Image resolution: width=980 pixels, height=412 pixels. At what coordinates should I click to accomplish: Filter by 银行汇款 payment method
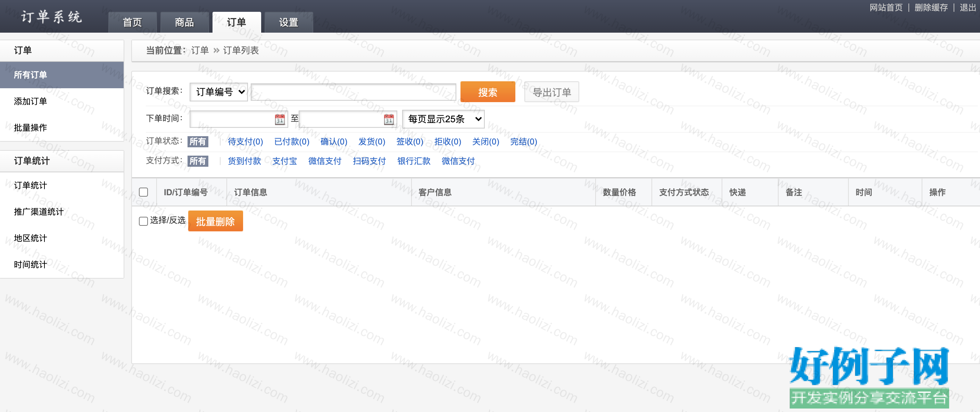[414, 161]
